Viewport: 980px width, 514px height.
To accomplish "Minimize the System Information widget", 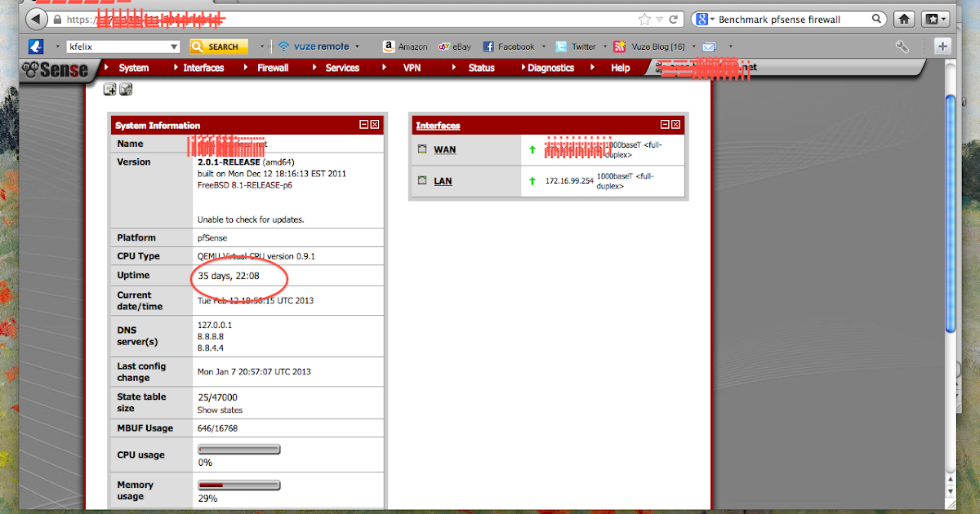I will click(x=364, y=125).
